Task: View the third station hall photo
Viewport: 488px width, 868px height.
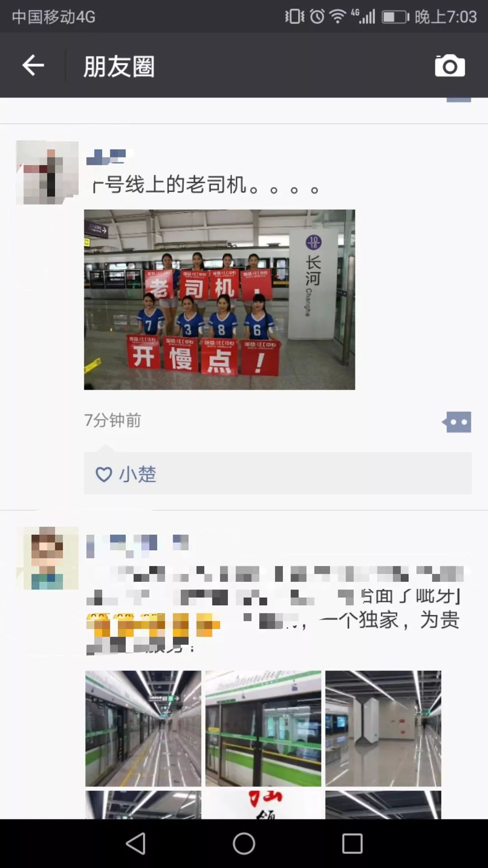Action: click(383, 728)
